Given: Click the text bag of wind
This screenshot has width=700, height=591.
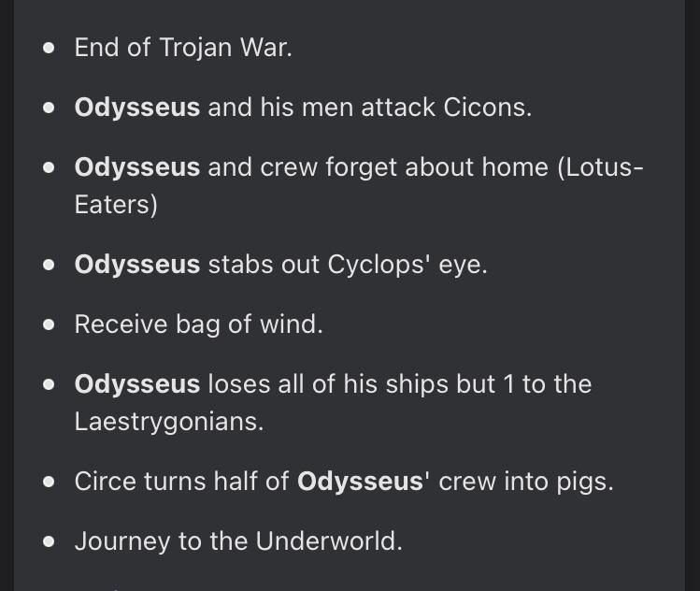Looking at the screenshot, I should pos(250,324).
